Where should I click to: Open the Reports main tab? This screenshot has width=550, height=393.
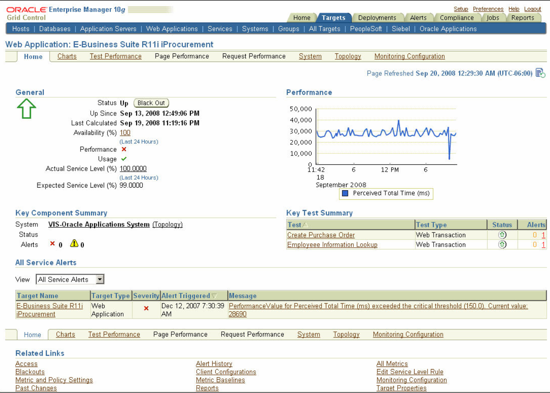pos(522,18)
